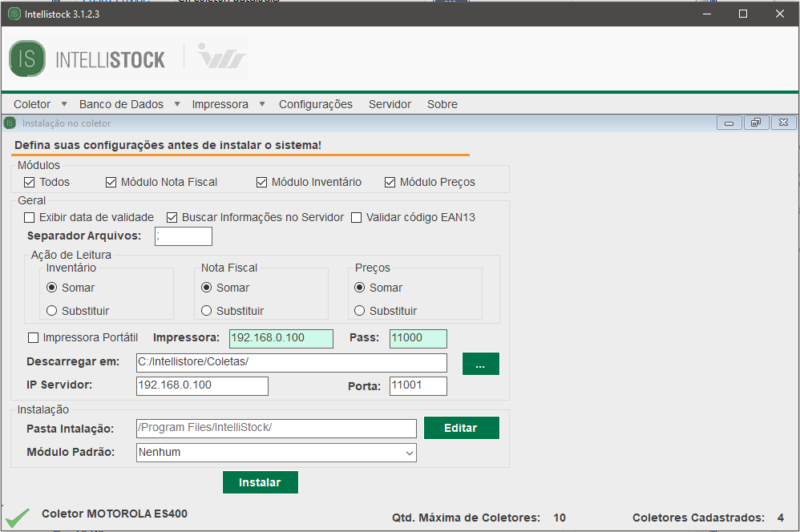Click the IP Servidor input field
Viewport: 800px width, 532px height.
[202, 385]
